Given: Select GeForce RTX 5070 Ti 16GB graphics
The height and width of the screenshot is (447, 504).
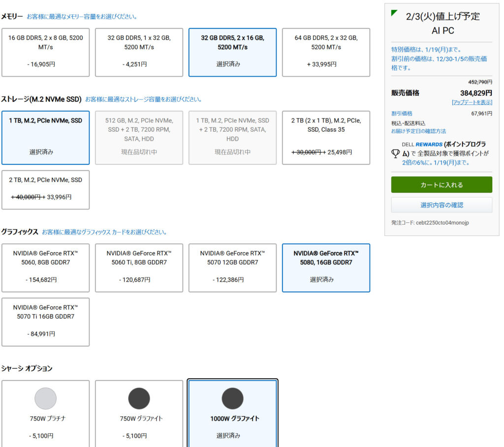Looking at the screenshot, I should pyautogui.click(x=45, y=322).
